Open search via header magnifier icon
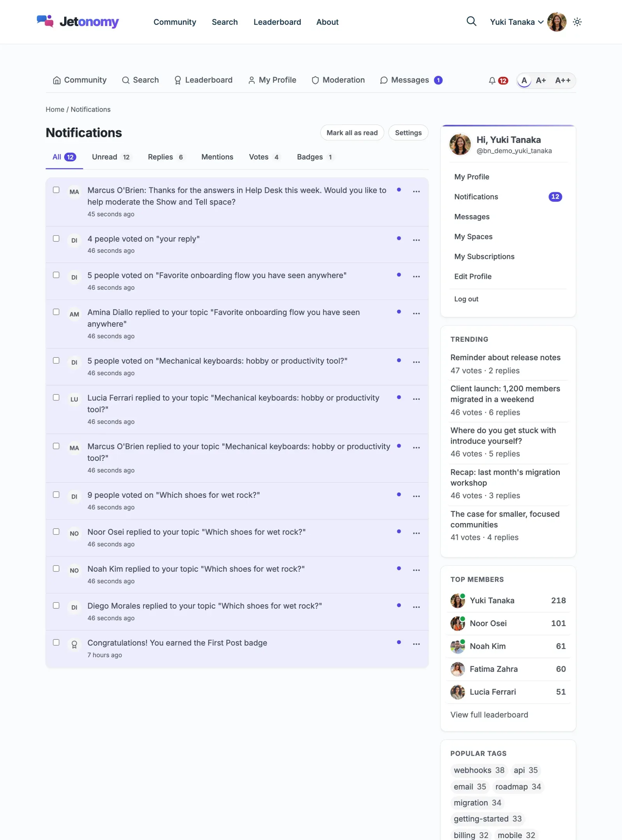The width and height of the screenshot is (622, 840). pos(471,21)
